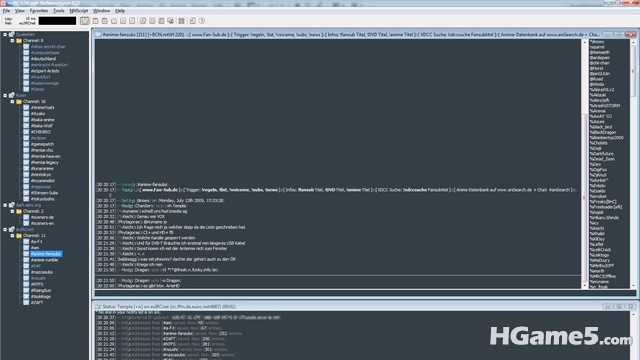Open the View menu
Screen dimensions: 640x360
[20, 11]
